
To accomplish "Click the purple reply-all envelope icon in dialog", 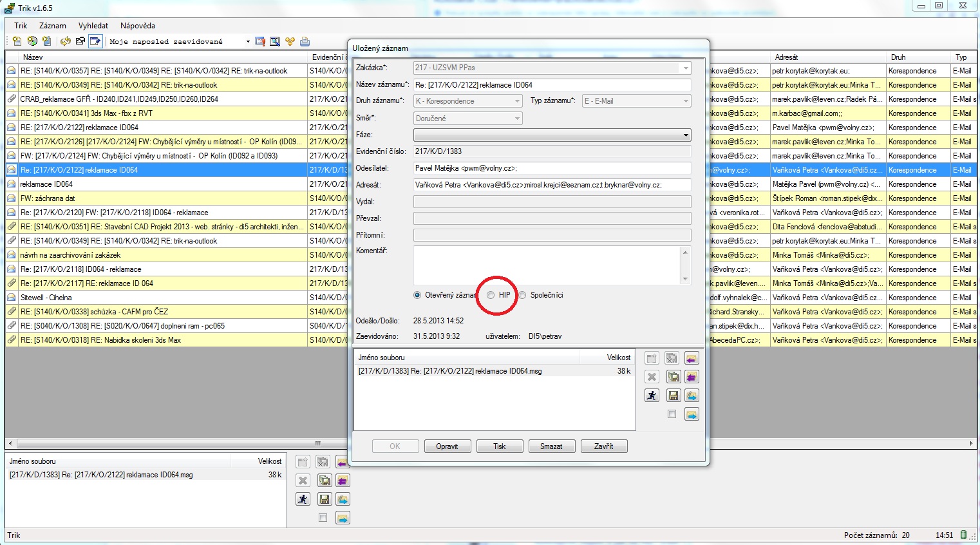I will (x=692, y=377).
